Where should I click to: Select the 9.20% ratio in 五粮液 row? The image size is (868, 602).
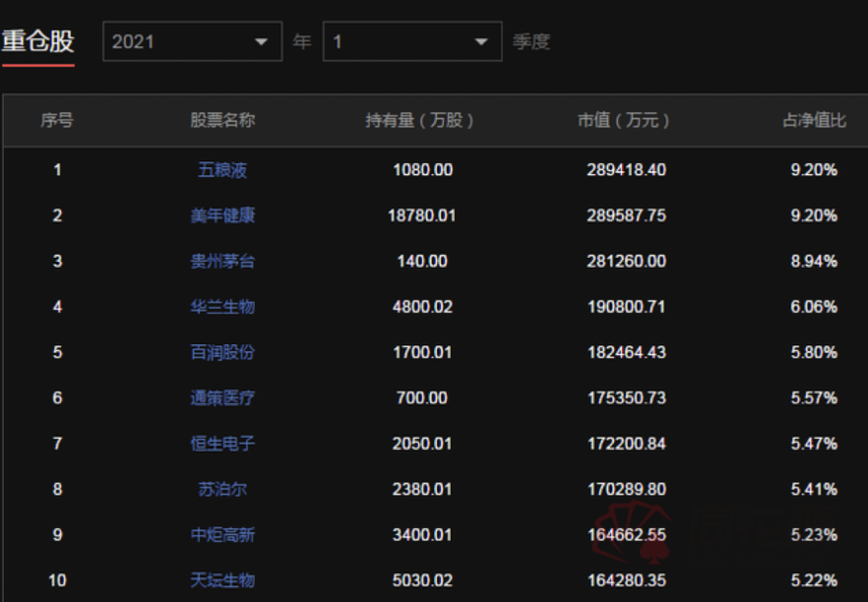pos(813,170)
